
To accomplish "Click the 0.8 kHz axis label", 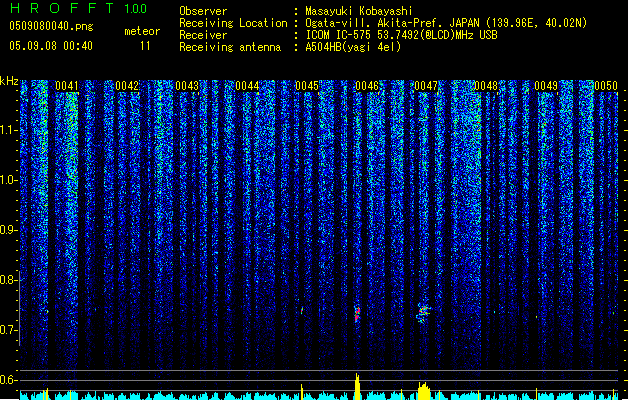I will click(8, 280).
